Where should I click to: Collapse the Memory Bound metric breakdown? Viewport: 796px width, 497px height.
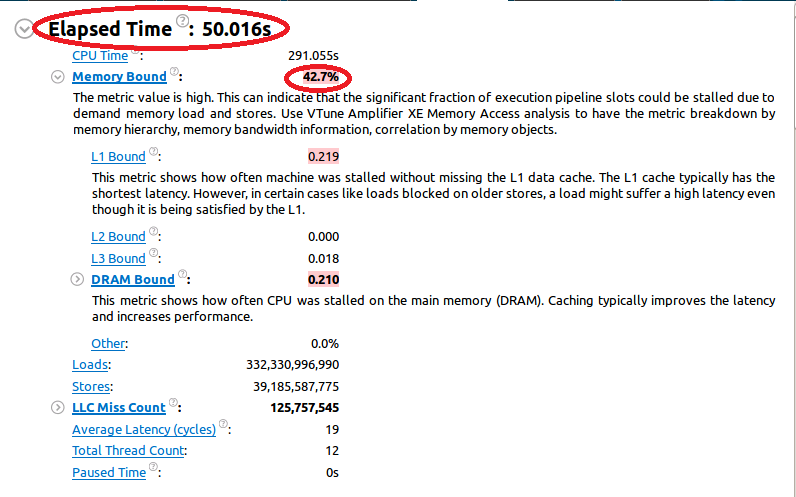click(58, 77)
